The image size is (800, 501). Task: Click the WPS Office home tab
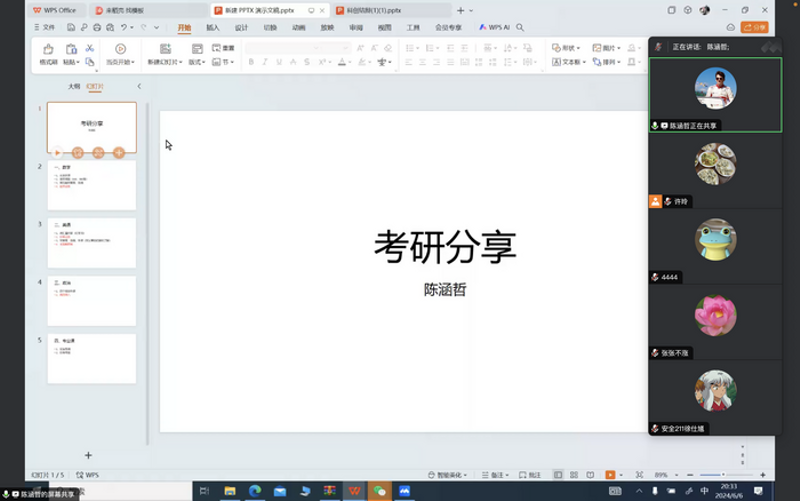[55, 10]
